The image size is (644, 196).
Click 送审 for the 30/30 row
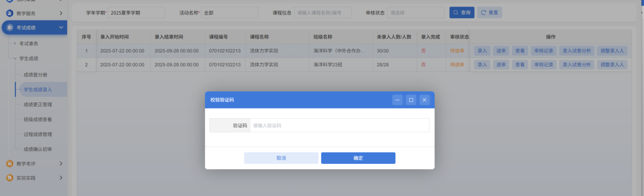click(501, 51)
